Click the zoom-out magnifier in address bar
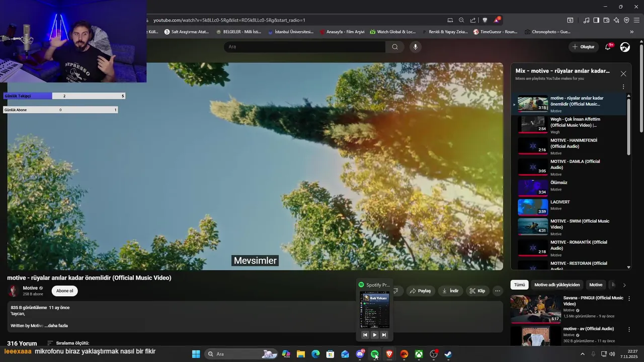This screenshot has width=644, height=362. coord(461,20)
